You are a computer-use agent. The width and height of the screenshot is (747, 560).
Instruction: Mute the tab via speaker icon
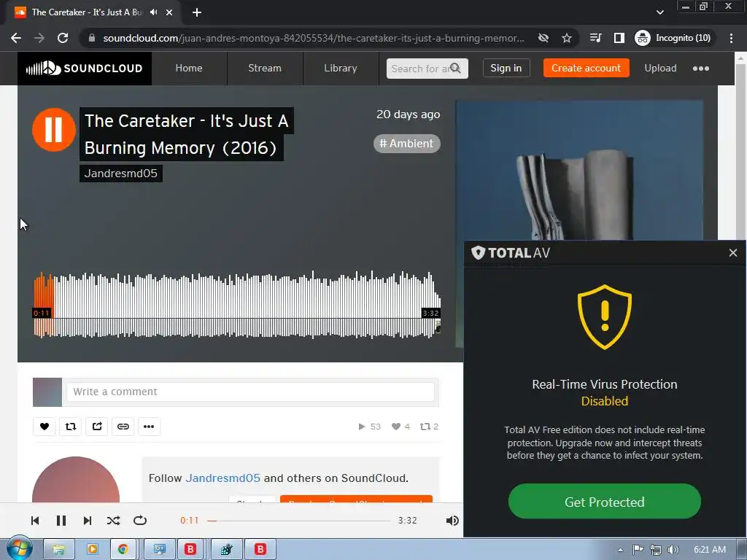tap(153, 12)
